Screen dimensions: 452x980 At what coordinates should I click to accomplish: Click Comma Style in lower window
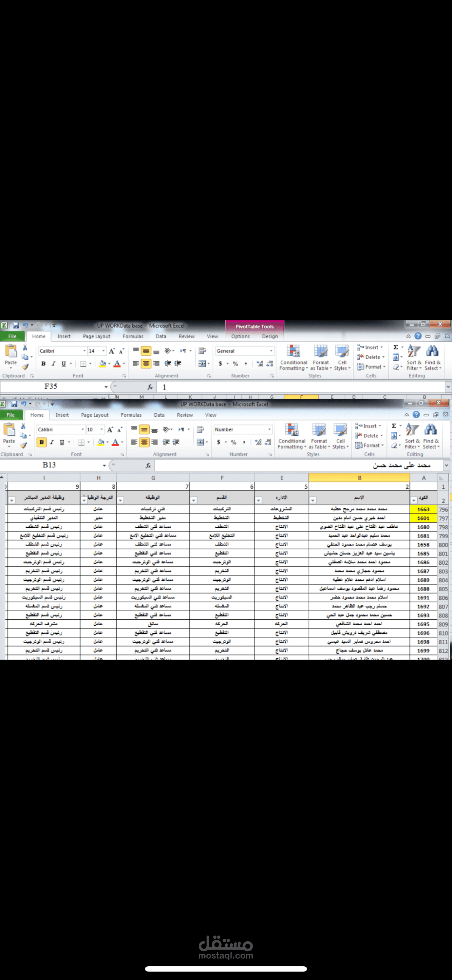pos(244,442)
